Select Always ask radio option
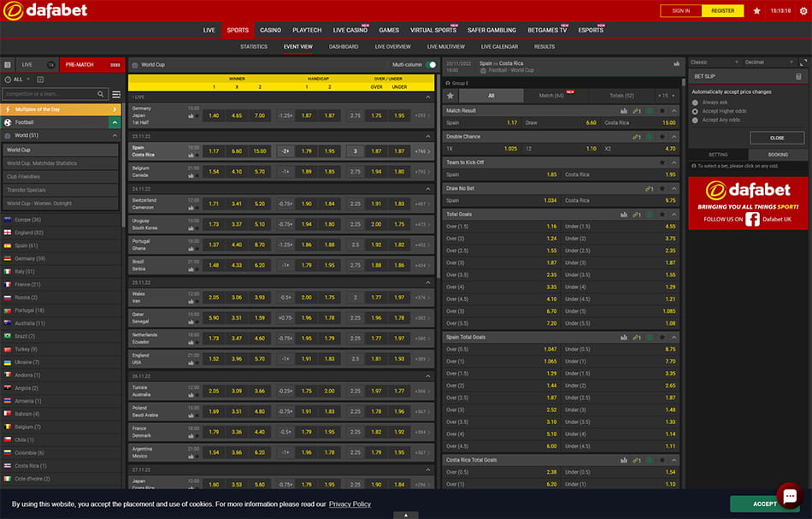 (x=695, y=103)
